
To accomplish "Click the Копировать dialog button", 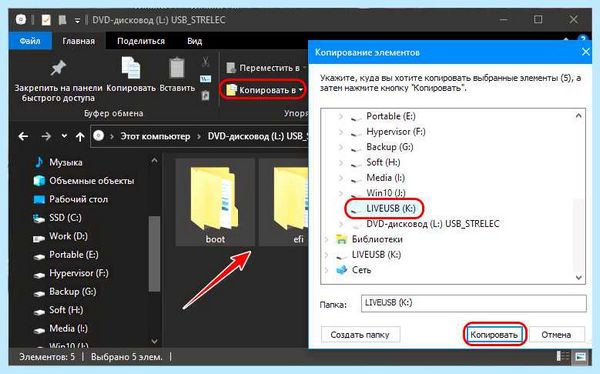I will click(x=494, y=335).
